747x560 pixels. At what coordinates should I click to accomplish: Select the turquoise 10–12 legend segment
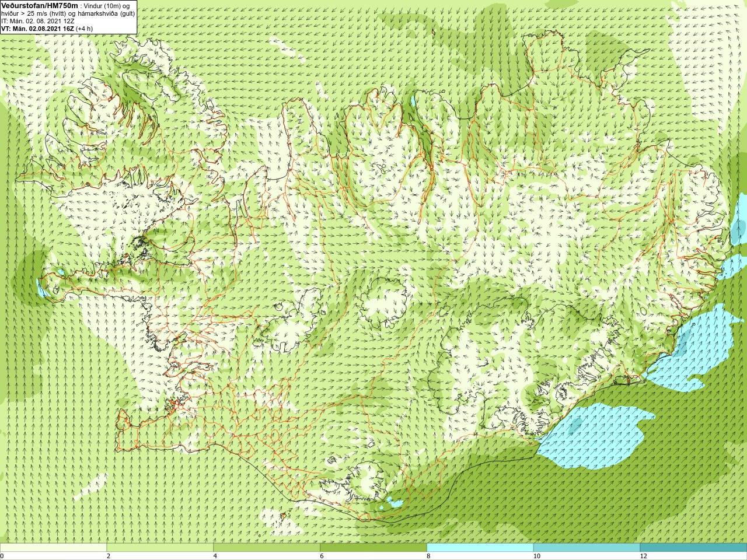click(x=587, y=548)
